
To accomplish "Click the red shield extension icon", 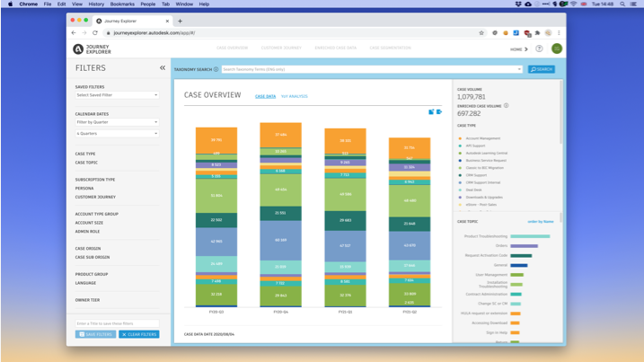I will coord(526,33).
